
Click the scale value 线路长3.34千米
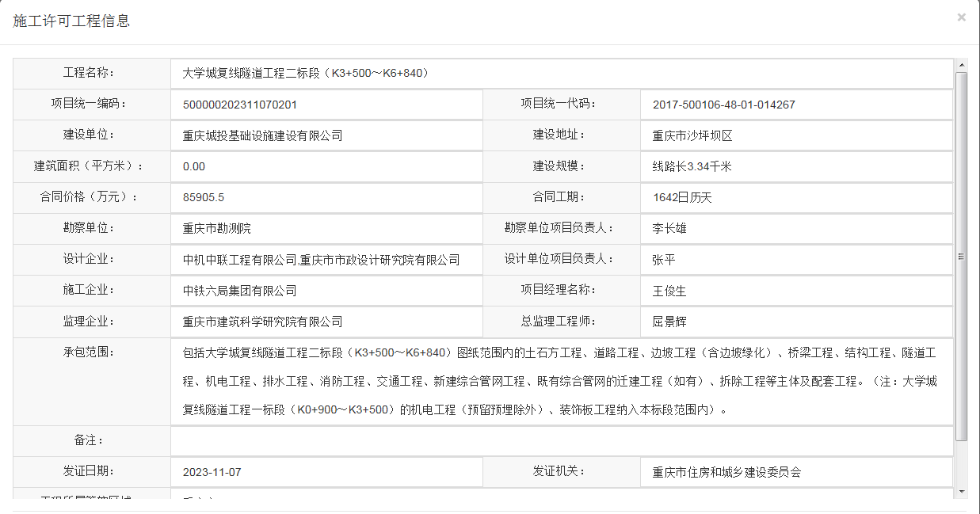[x=692, y=166]
